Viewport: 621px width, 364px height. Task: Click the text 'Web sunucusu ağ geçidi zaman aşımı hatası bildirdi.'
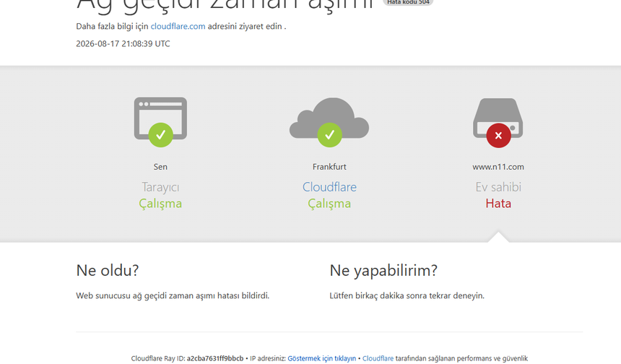point(173,296)
